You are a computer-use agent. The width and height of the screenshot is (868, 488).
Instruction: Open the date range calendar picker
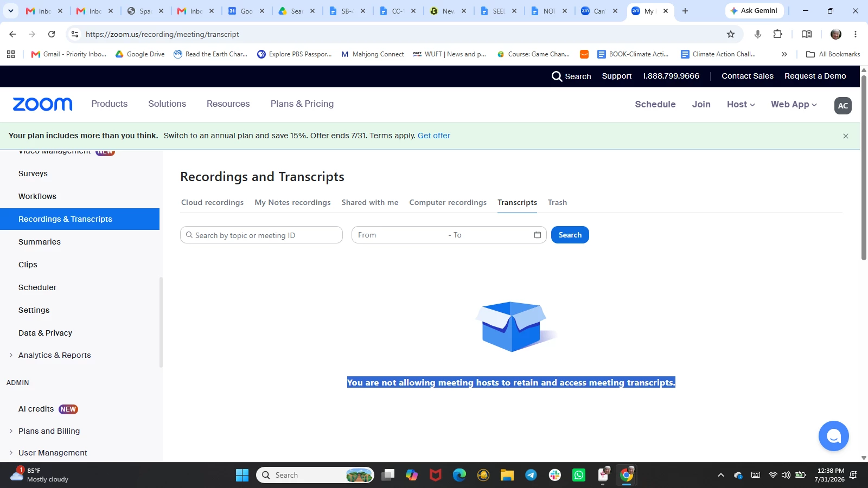[537, 235]
